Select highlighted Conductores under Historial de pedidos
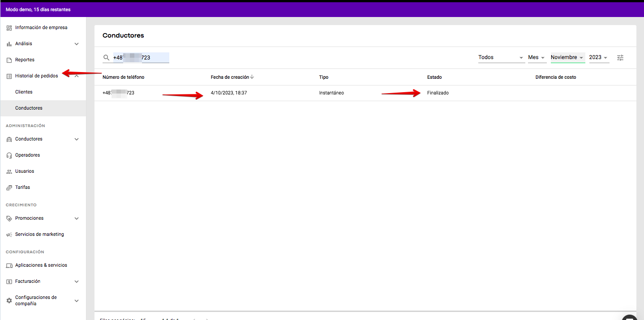The width and height of the screenshot is (644, 320). tap(43, 108)
